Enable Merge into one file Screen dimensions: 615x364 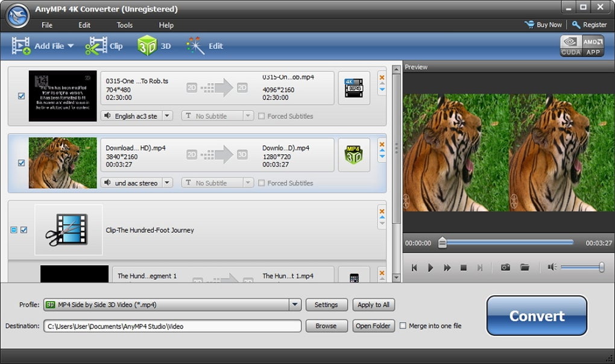click(x=403, y=325)
